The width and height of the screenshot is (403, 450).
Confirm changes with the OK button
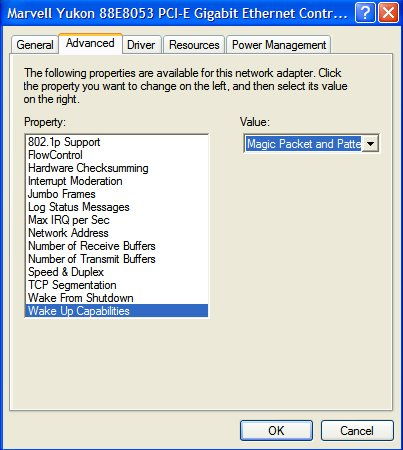click(276, 431)
